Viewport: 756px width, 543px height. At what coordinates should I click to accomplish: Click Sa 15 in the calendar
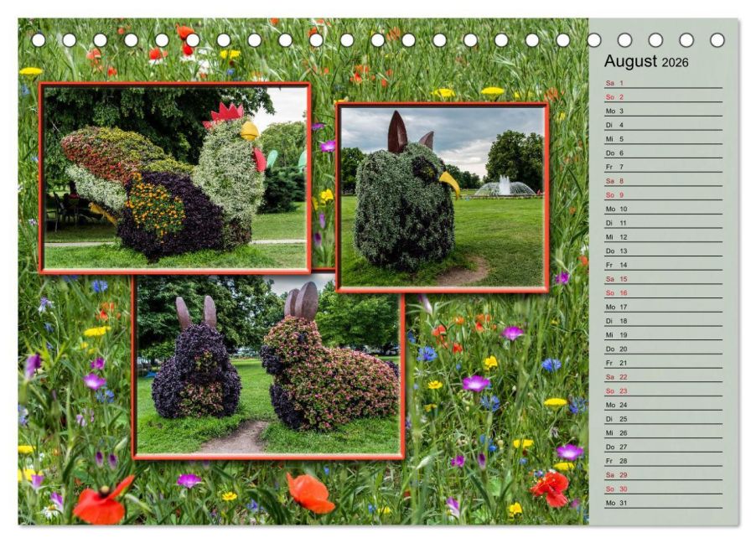(664, 279)
